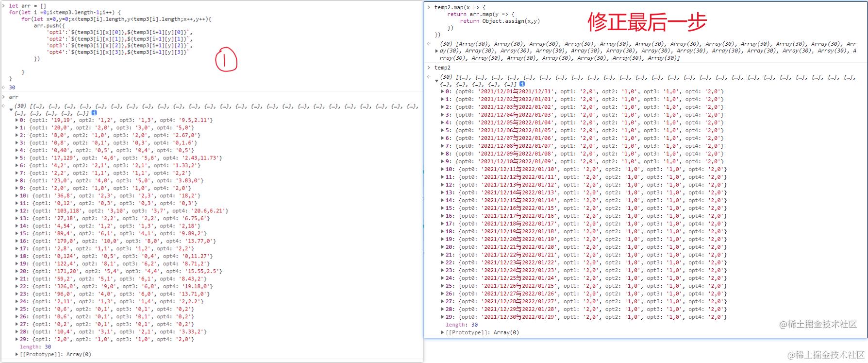The width and height of the screenshot is (868, 363).
Task: Expand arr row 28 with opt1 '10,4'
Action: click(x=17, y=331)
